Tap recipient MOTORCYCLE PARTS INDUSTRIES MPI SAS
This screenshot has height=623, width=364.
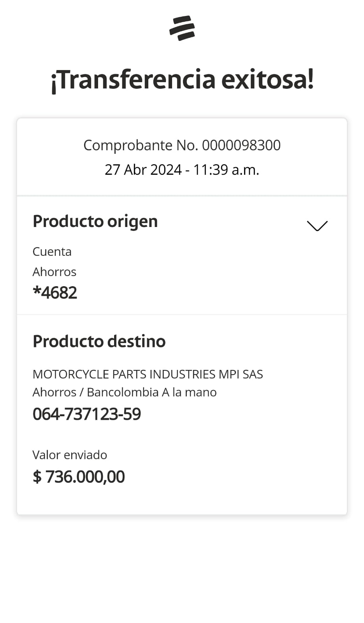[148, 374]
